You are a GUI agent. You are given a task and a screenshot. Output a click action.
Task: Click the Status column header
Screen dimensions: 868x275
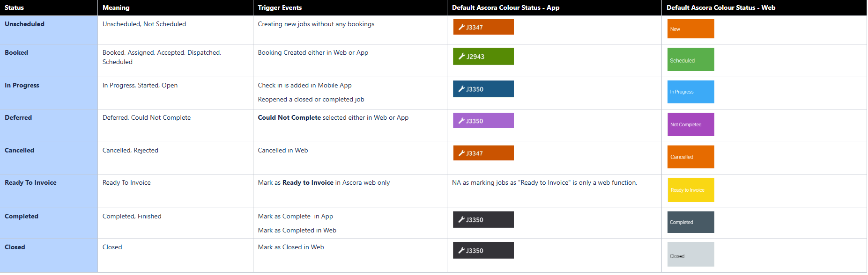point(15,7)
